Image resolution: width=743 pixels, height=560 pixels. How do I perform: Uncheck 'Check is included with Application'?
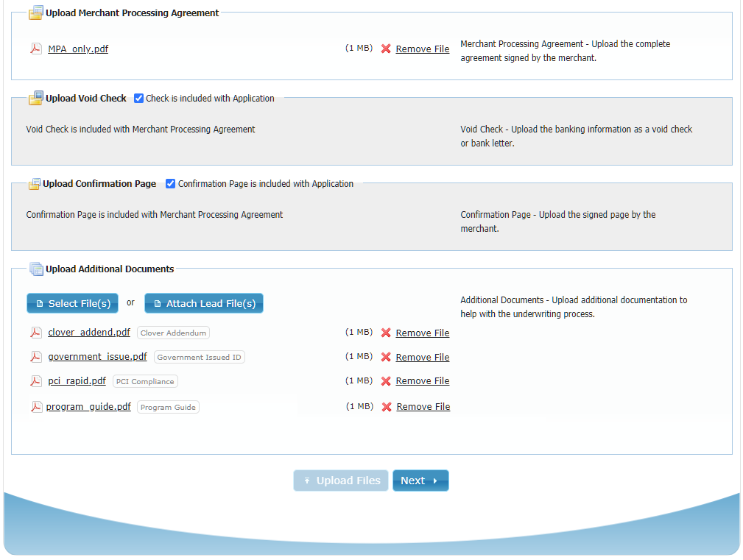coord(138,99)
